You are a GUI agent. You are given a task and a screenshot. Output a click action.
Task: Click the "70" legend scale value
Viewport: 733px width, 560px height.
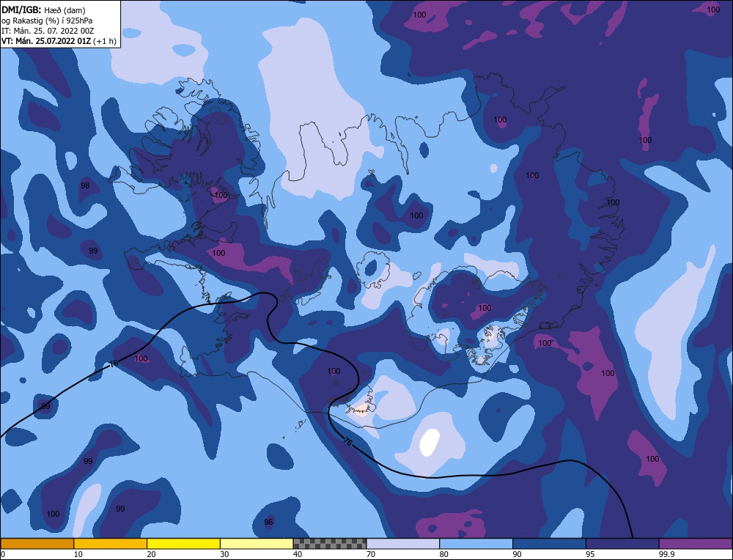pos(371,554)
